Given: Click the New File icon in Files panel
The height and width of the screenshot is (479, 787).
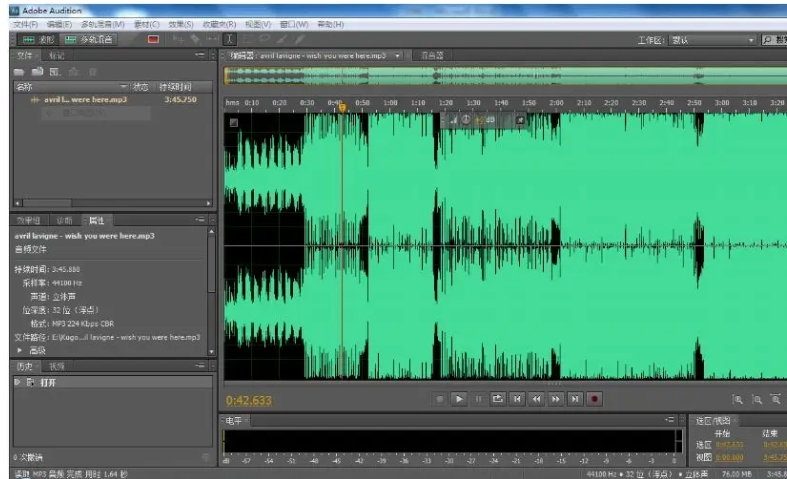Looking at the screenshot, I should click(55, 72).
